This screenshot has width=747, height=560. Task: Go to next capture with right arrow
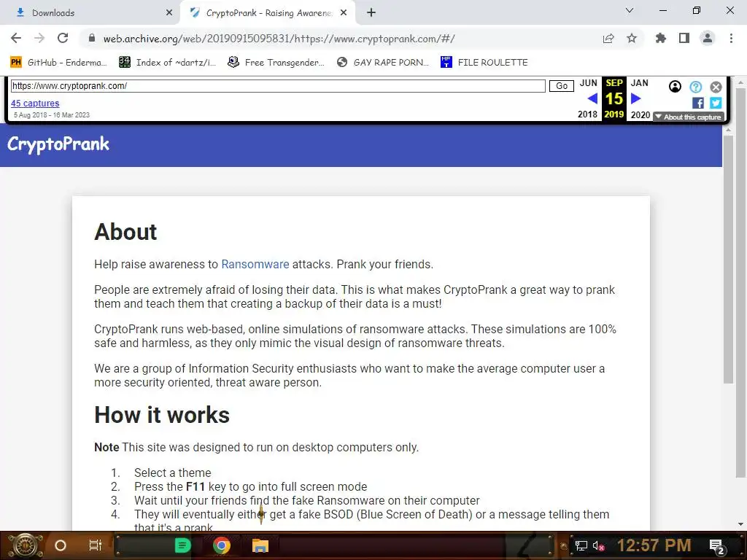(x=636, y=98)
